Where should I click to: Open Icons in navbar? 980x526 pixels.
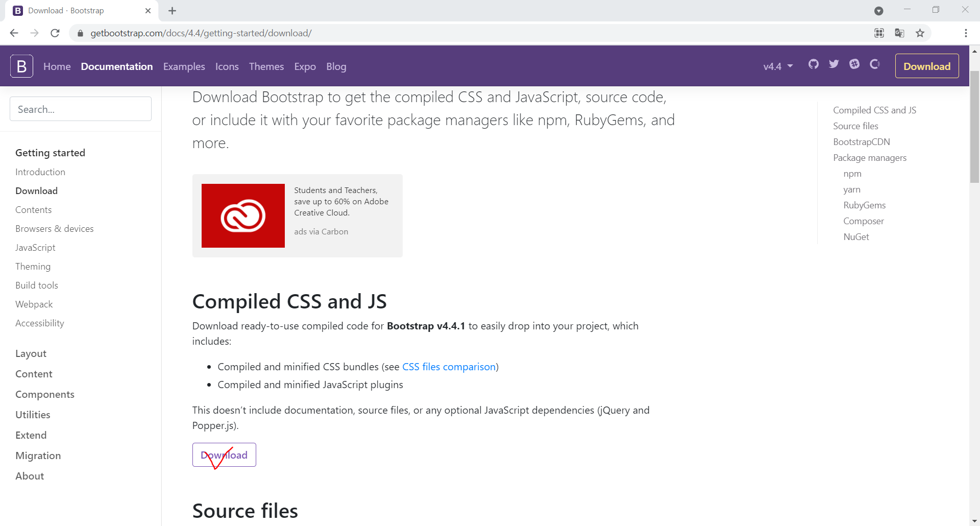[227, 66]
